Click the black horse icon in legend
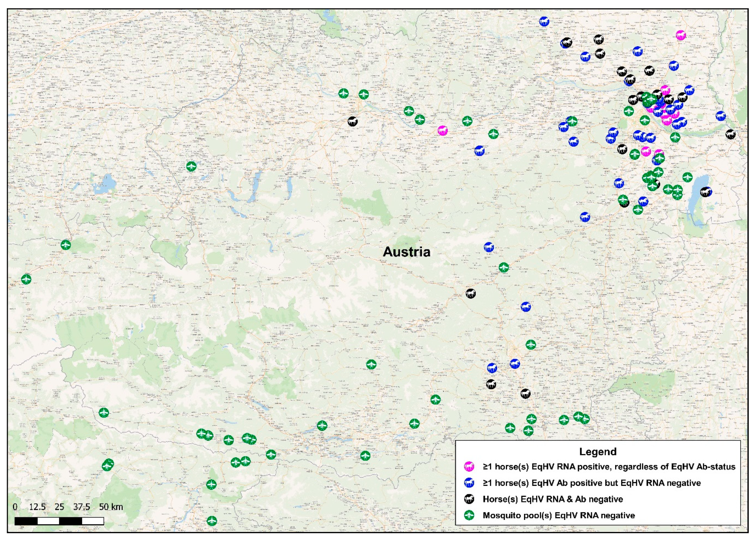Viewport: 756px width, 540px height. click(x=469, y=499)
